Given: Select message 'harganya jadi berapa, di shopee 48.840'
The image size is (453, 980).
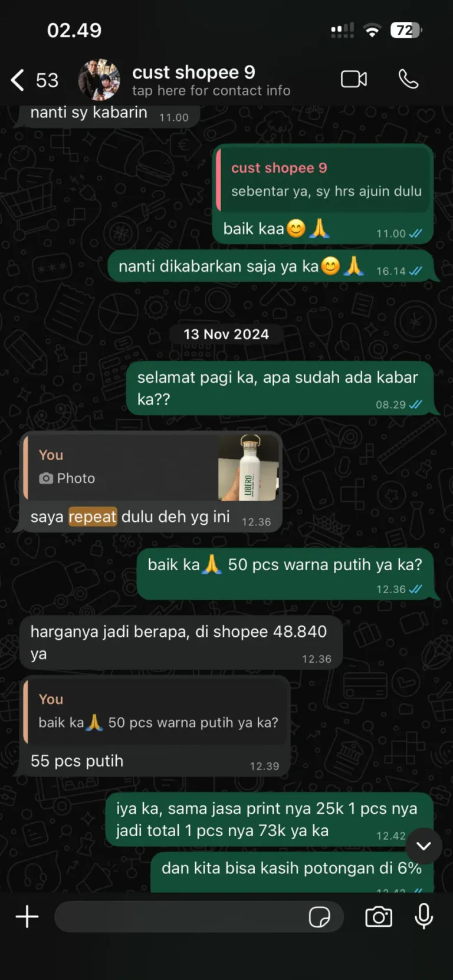Looking at the screenshot, I should pos(180,643).
